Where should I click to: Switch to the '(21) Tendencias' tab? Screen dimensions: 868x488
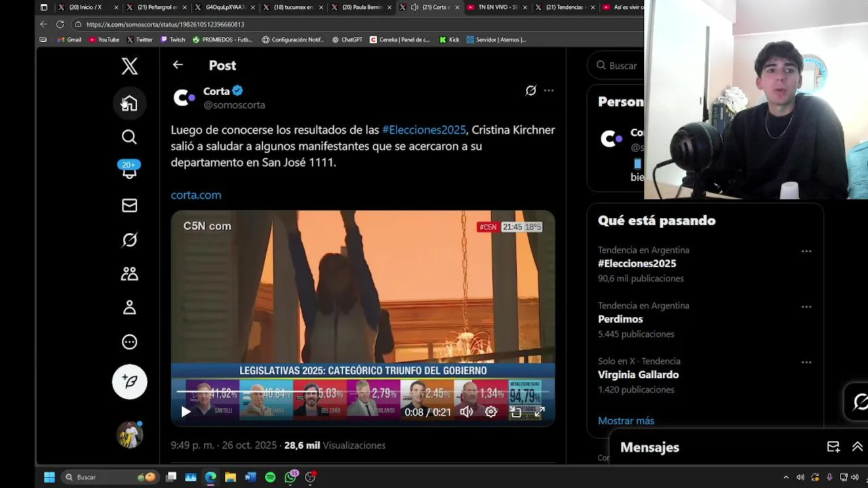click(564, 7)
